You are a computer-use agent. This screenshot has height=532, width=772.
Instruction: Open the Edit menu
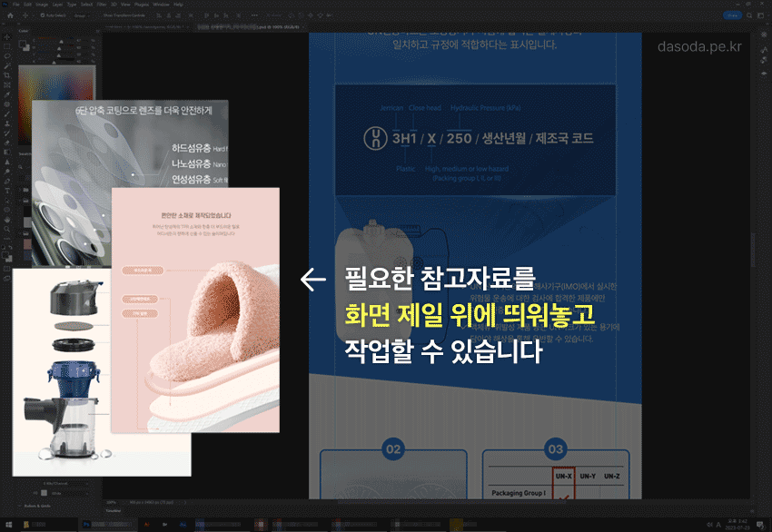coord(27,4)
